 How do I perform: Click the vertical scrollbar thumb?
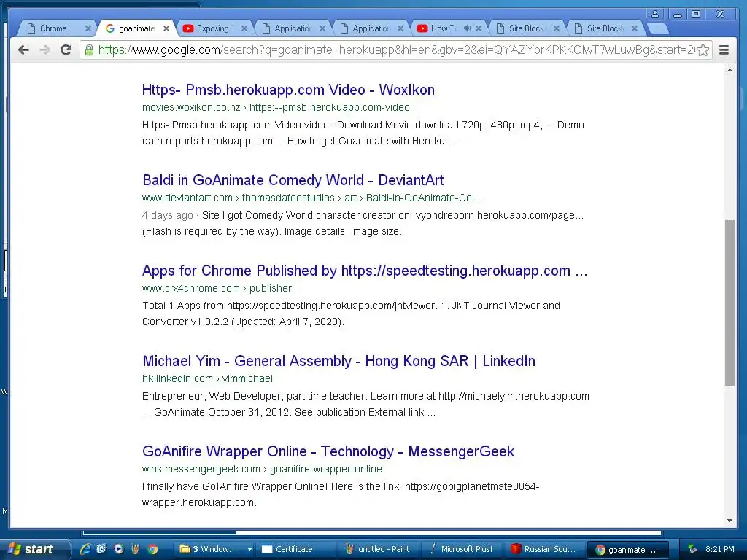[x=729, y=303]
